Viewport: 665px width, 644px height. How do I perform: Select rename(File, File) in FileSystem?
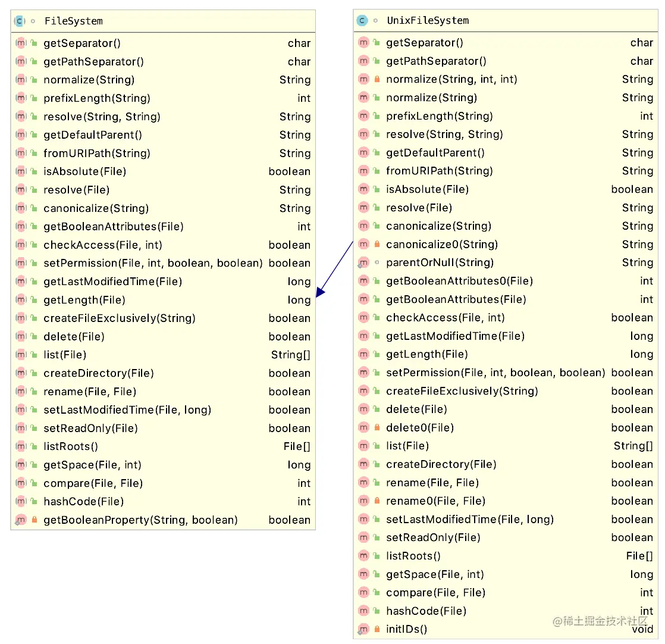(x=90, y=392)
